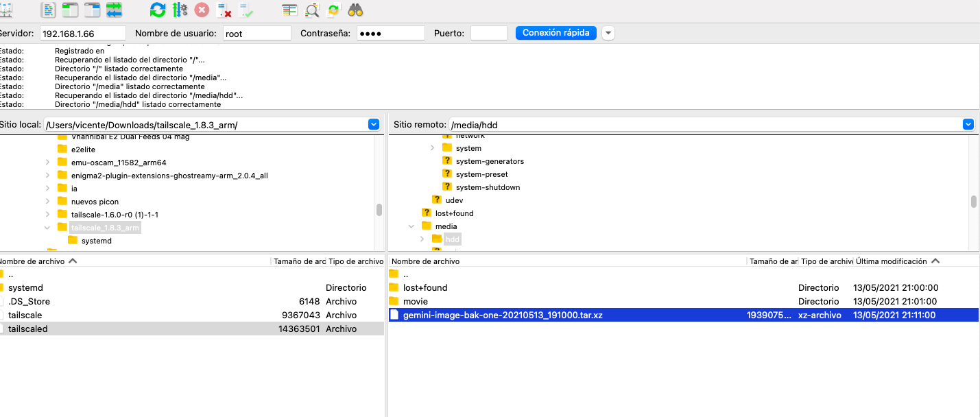Open the Sitio local path dropdown

pyautogui.click(x=374, y=124)
